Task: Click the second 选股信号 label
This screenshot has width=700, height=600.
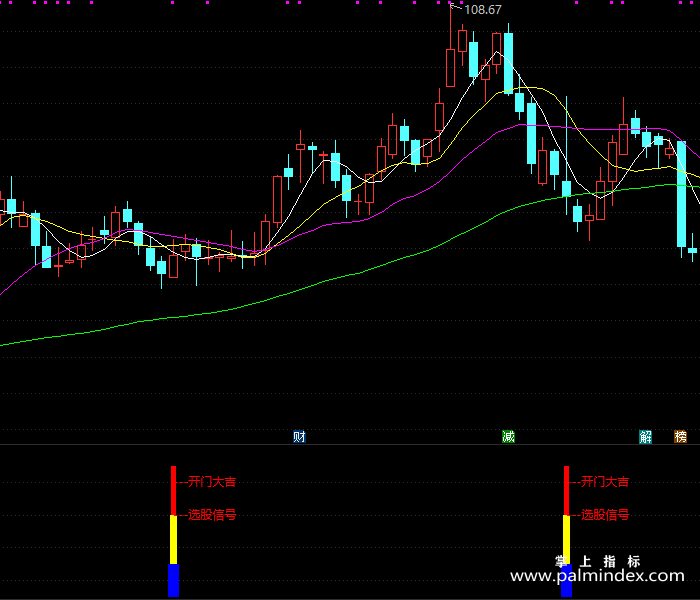Action: coord(604,515)
